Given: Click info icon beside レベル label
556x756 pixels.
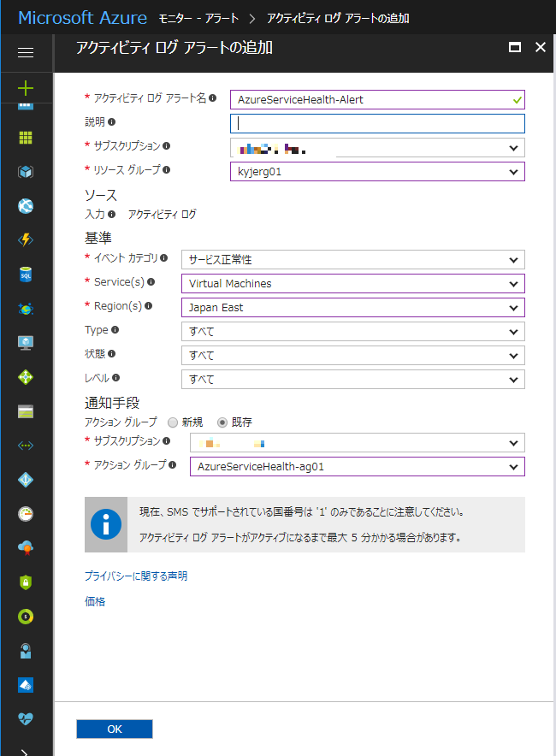Looking at the screenshot, I should pyautogui.click(x=115, y=378).
